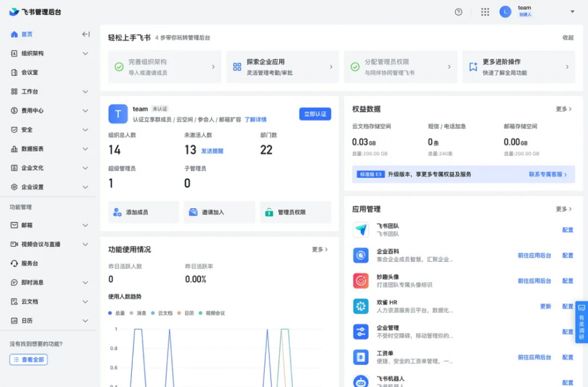Click the 日历 calendar icon in the sidebar
Viewport: 588px width, 387px height.
coord(14,321)
